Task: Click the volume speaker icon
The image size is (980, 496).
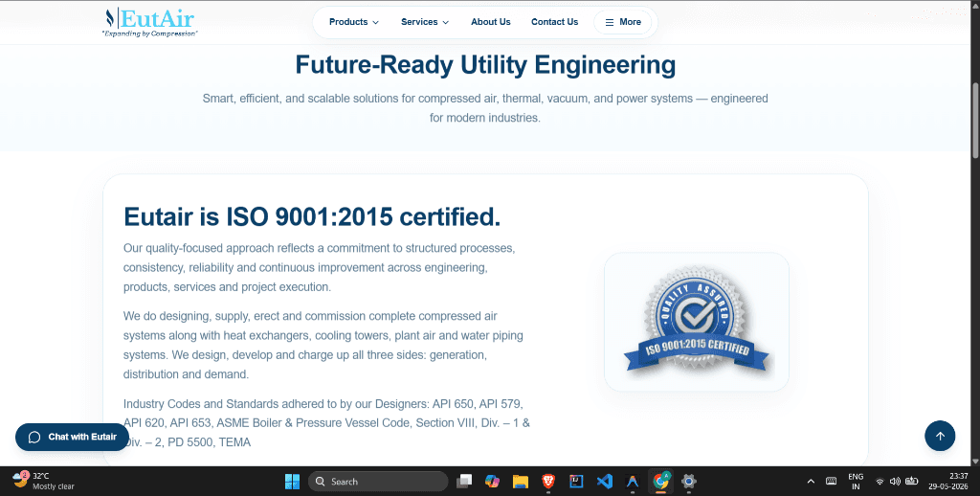Action: point(895,481)
